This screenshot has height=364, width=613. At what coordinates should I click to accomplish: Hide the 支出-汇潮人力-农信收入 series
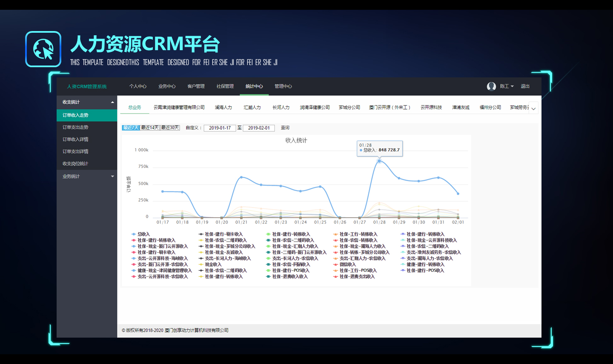359,259
